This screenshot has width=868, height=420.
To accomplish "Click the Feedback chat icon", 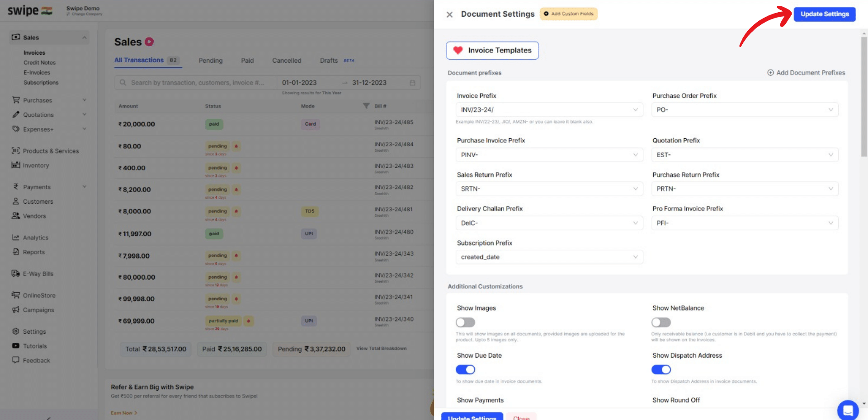I will 16,360.
